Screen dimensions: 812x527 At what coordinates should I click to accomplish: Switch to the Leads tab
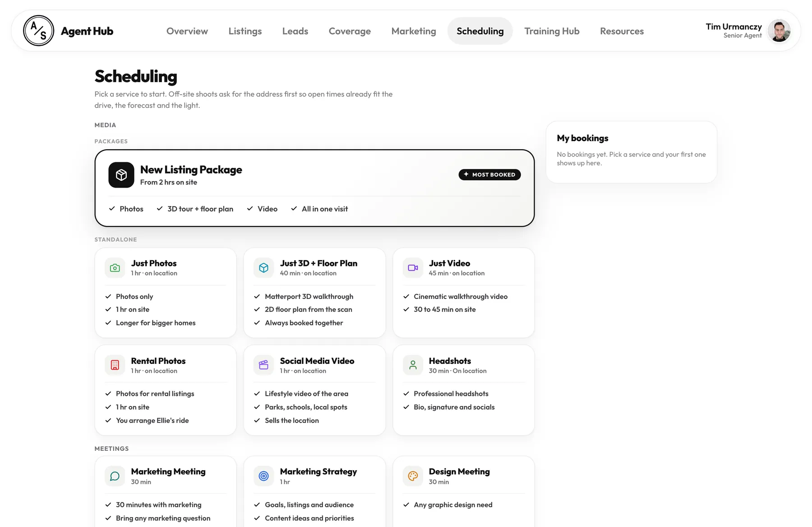295,31
